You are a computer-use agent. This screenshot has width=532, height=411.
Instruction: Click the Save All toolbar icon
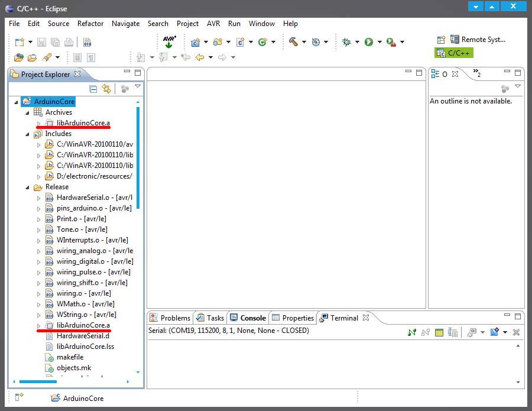(x=55, y=42)
